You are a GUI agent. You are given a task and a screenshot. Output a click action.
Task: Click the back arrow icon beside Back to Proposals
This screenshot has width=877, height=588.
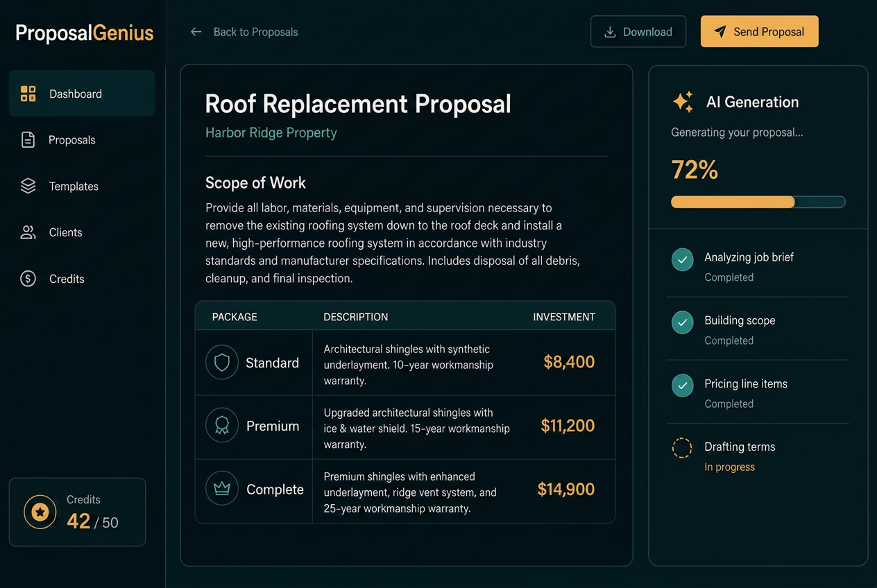196,32
